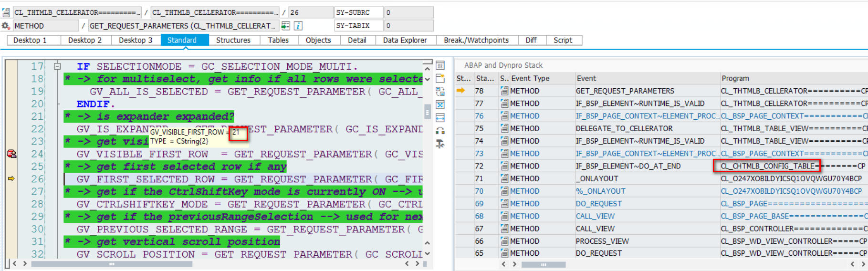Click GV_VISIBLE_FIRST_ROW variable on line 24
Image resolution: width=868 pixels, height=271 pixels.
click(142, 154)
